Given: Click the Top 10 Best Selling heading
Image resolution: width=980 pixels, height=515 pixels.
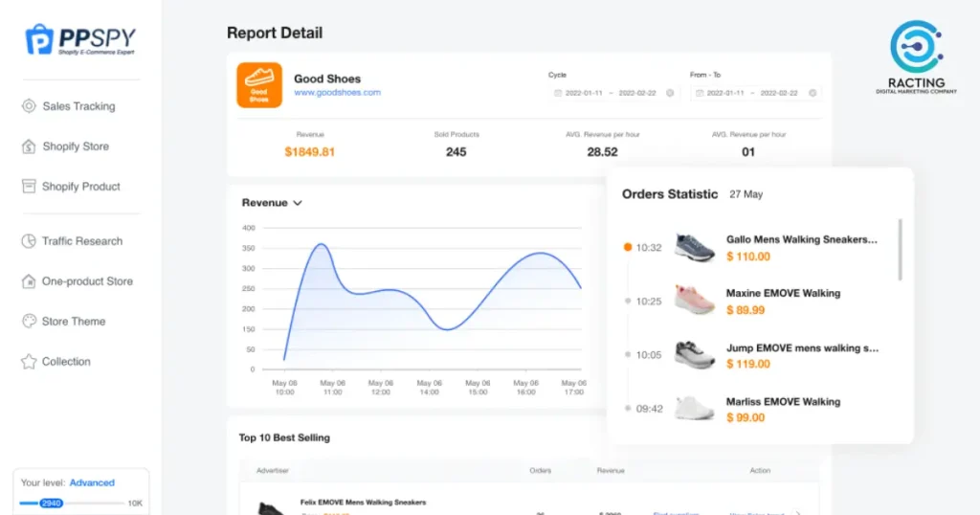Looking at the screenshot, I should 284,437.
